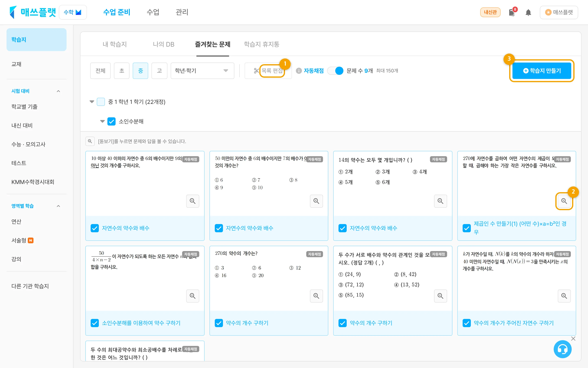Zoom into the 50/(4×n−2) fraction problem
588x368 pixels.
[x=193, y=296]
